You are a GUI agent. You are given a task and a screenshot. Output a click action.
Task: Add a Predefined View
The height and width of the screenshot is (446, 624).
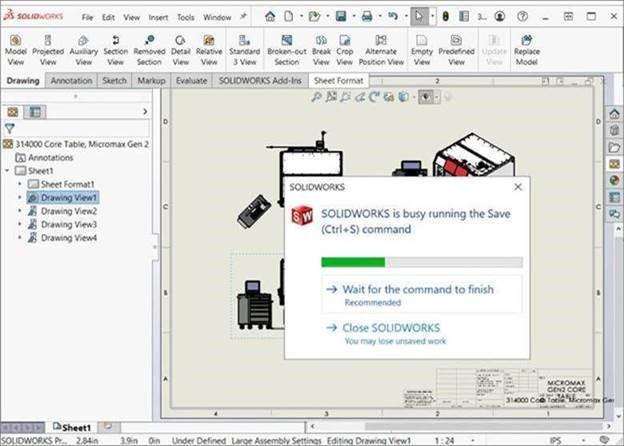(x=456, y=50)
